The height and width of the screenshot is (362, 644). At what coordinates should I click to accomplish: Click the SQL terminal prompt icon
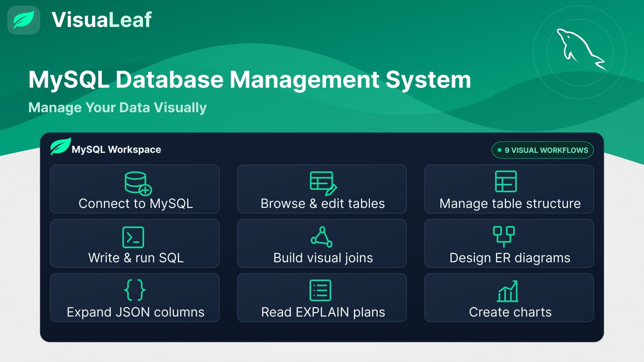[133, 237]
